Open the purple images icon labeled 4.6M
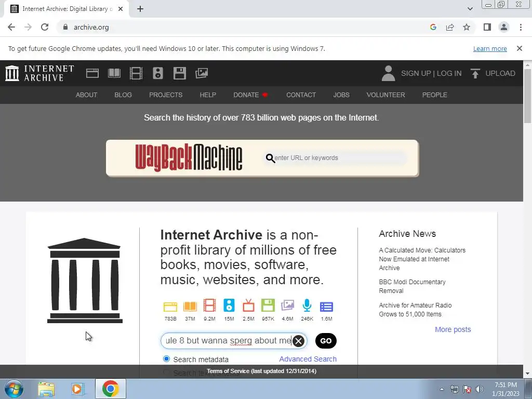Viewport: 532px width, 399px height. point(287,305)
